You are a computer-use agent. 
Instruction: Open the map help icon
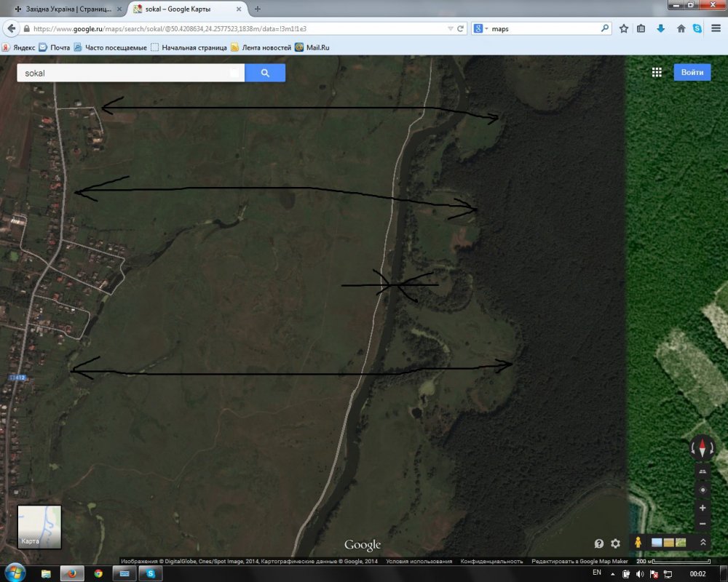[x=599, y=543]
